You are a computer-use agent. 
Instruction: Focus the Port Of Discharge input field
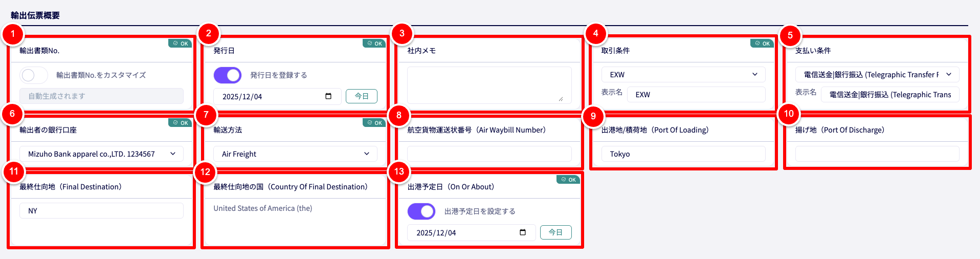tap(877, 154)
